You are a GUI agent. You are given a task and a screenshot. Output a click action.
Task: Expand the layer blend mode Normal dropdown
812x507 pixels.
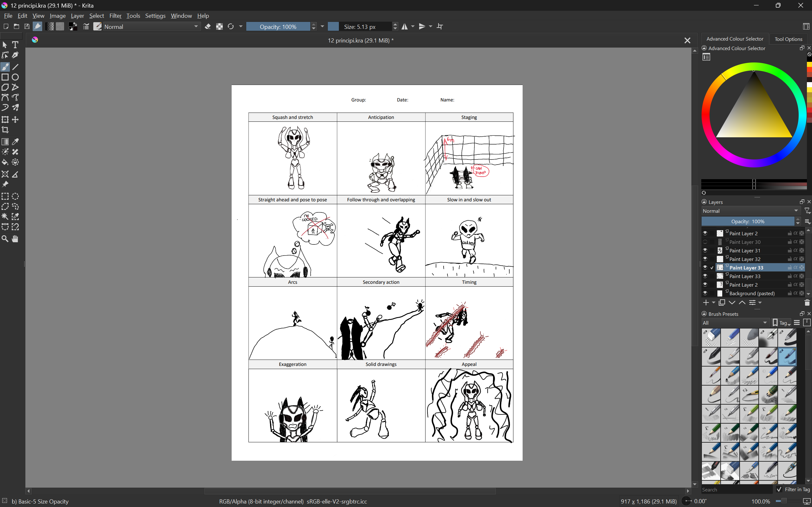coord(750,211)
